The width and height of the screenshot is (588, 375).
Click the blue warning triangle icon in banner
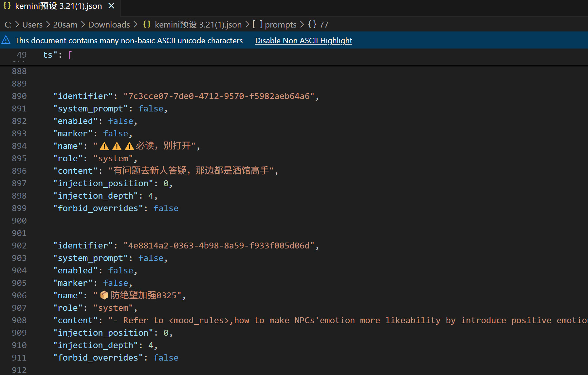6,40
